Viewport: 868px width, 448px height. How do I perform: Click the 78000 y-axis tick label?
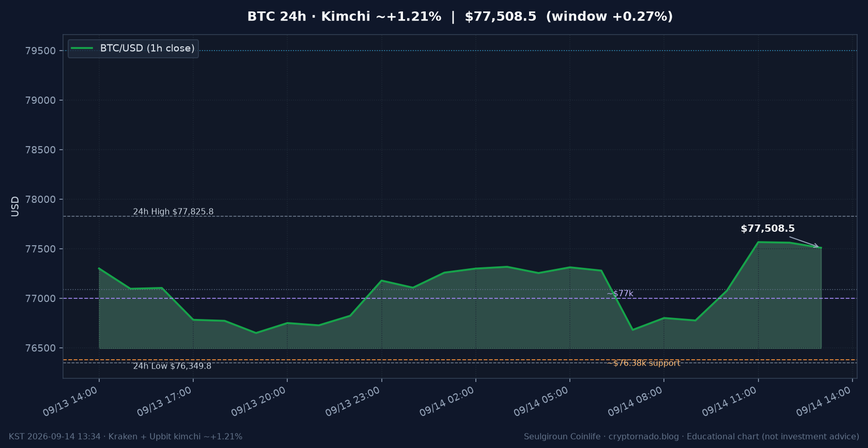[x=40, y=199]
